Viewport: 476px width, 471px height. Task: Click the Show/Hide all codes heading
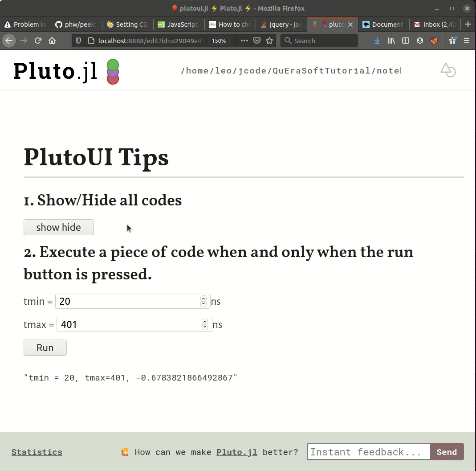point(102,200)
